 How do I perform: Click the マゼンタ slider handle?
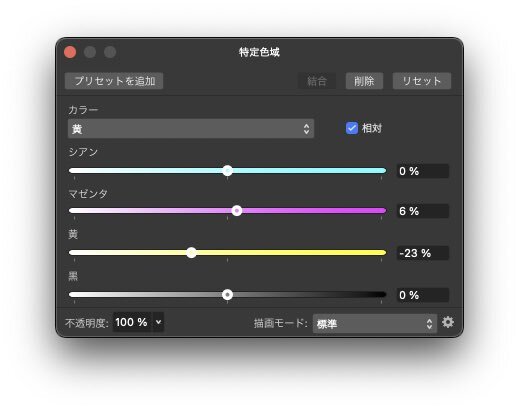coord(237,211)
